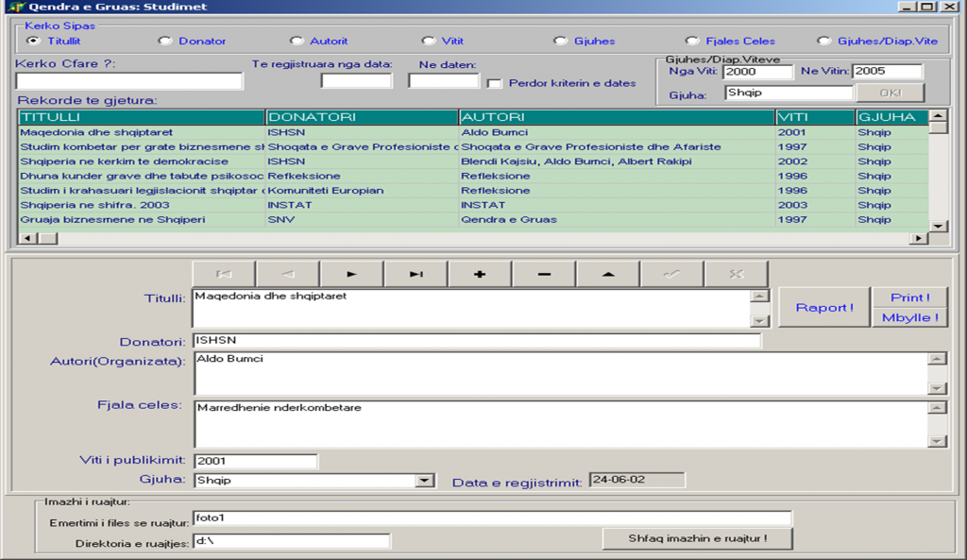Viewport: 967px width, 560px height.
Task: Click the Emertimi i files field with foto1
Action: (492, 518)
